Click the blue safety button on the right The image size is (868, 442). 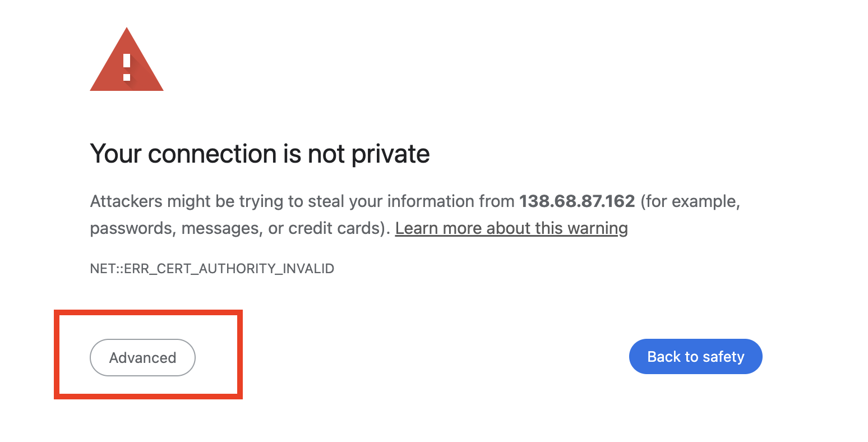tap(695, 356)
